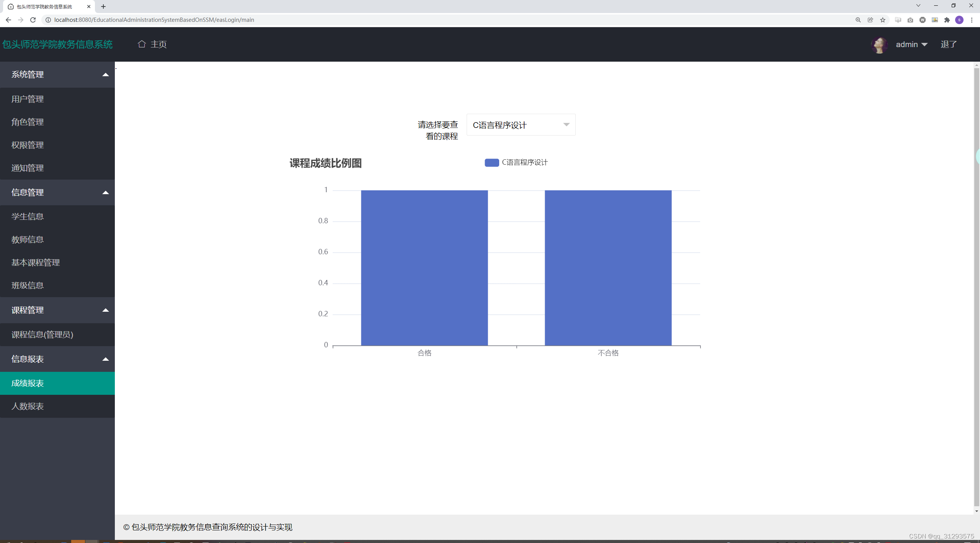The image size is (980, 543).
Task: Click the 退了 logout link
Action: coord(949,44)
